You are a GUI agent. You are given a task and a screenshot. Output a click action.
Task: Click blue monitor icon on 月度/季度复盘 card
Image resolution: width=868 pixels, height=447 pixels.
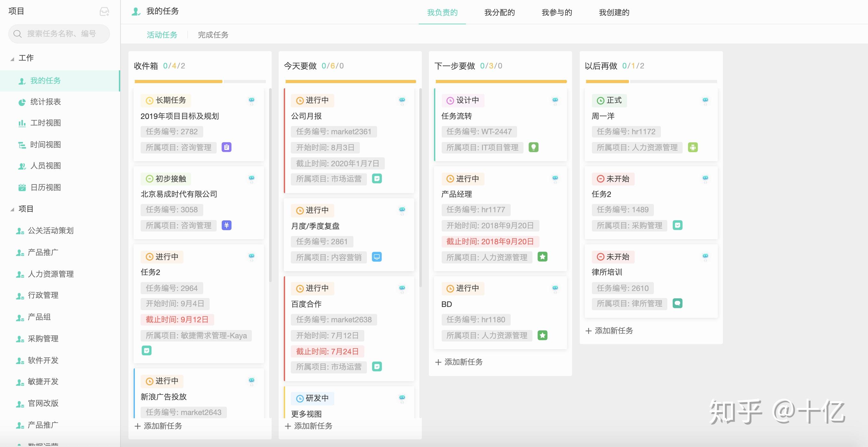[x=377, y=257]
